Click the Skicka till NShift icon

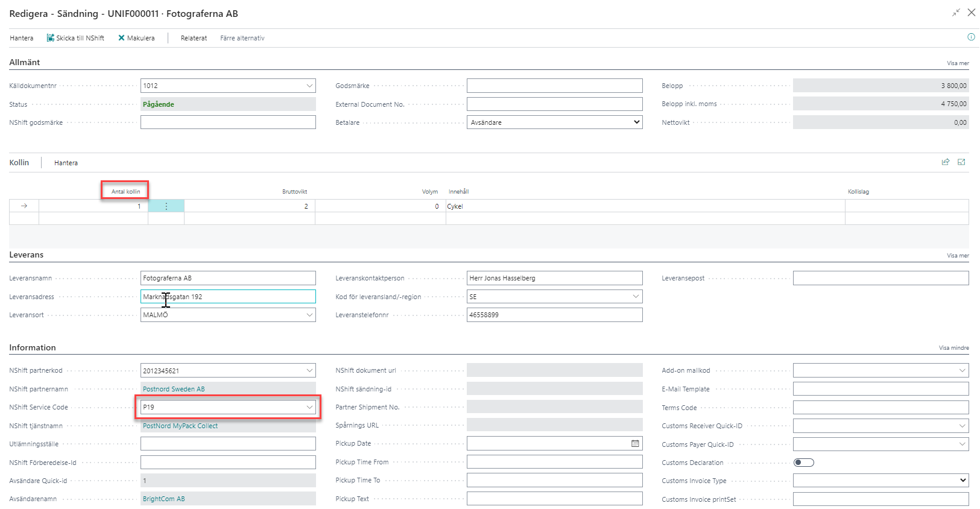pyautogui.click(x=51, y=38)
